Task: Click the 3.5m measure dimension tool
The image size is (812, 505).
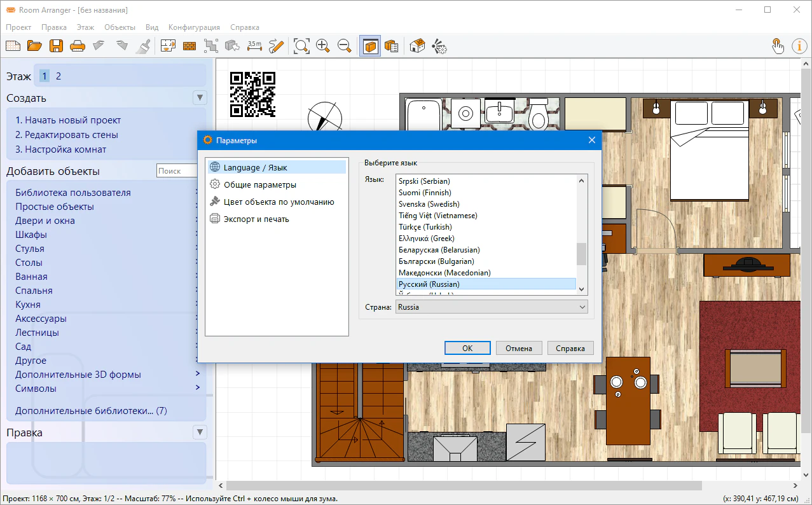Action: 254,46
